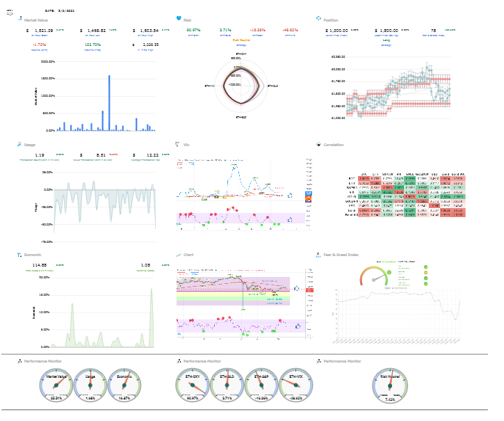
Task: Click the $1,300.00 position value
Action: click(x=336, y=30)
